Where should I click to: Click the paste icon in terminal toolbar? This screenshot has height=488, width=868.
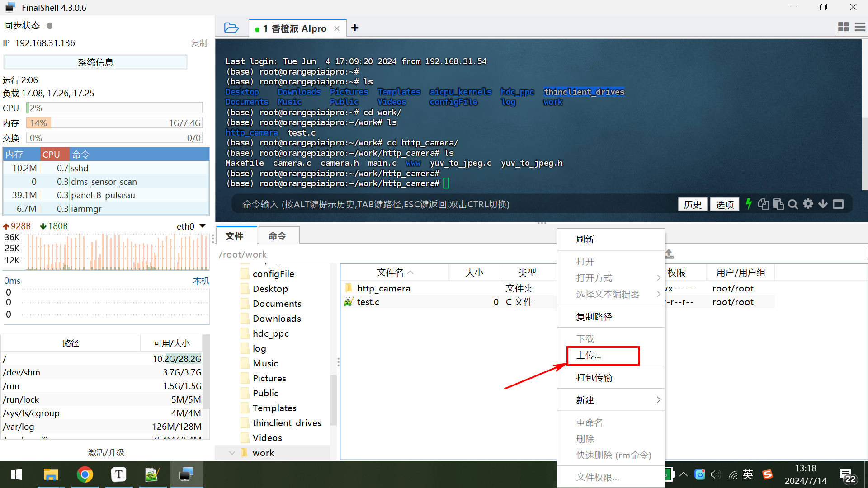[778, 204]
